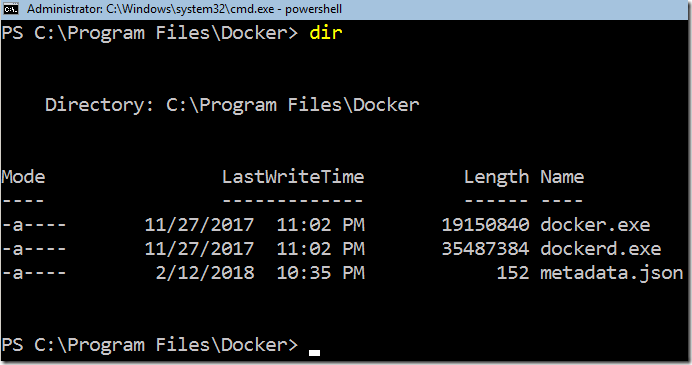This screenshot has height=365, width=692.
Task: Click the cmd.exe icon in title bar
Action: coord(11,9)
